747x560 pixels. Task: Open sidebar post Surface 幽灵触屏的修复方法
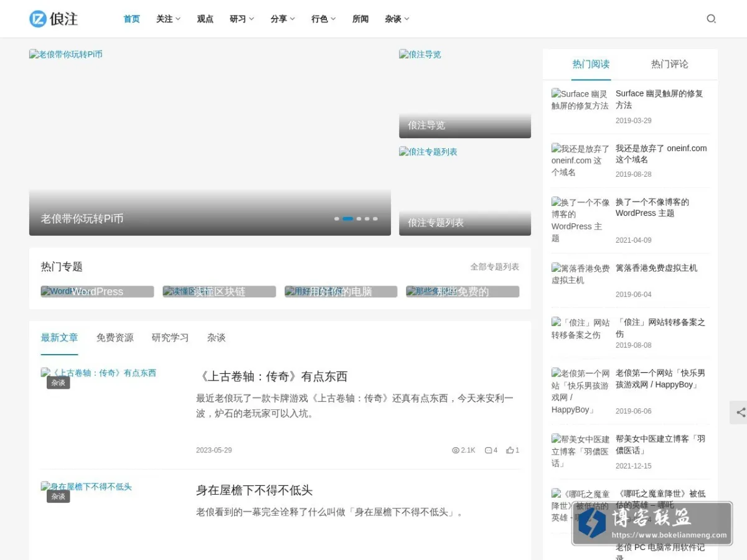pyautogui.click(x=659, y=100)
